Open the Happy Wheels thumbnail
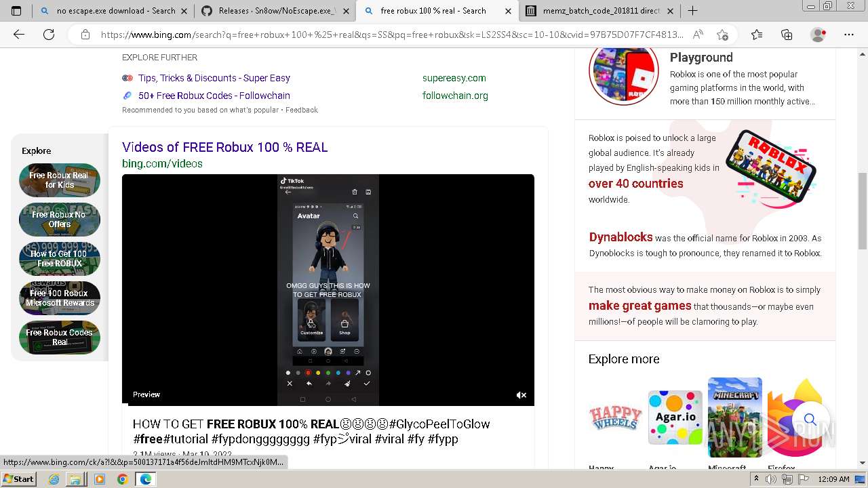This screenshot has height=488, width=868. coord(615,418)
